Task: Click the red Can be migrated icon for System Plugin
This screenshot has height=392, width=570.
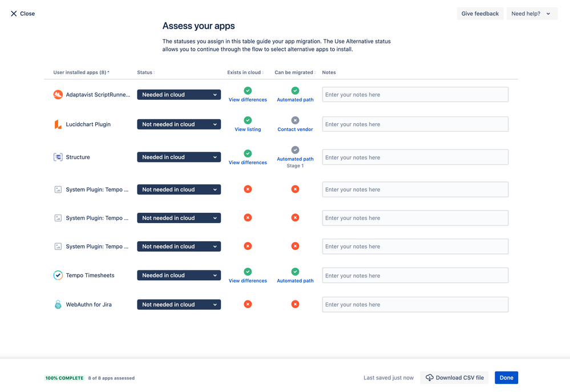Action: 295,189
